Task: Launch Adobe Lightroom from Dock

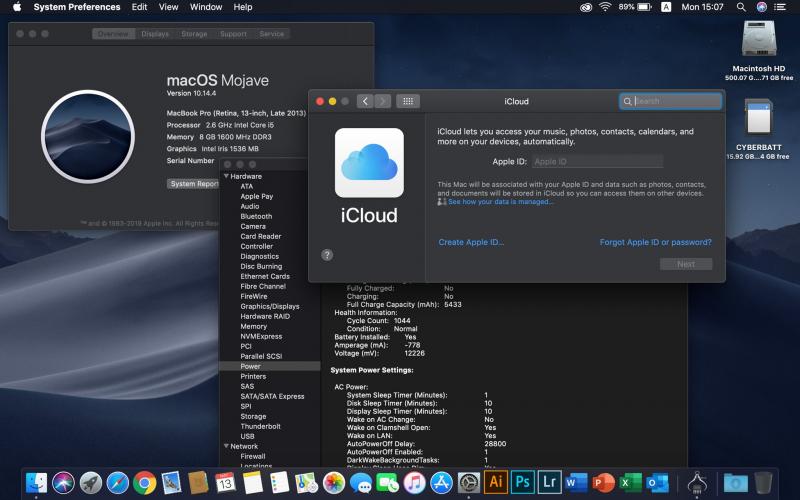Action: pos(549,482)
